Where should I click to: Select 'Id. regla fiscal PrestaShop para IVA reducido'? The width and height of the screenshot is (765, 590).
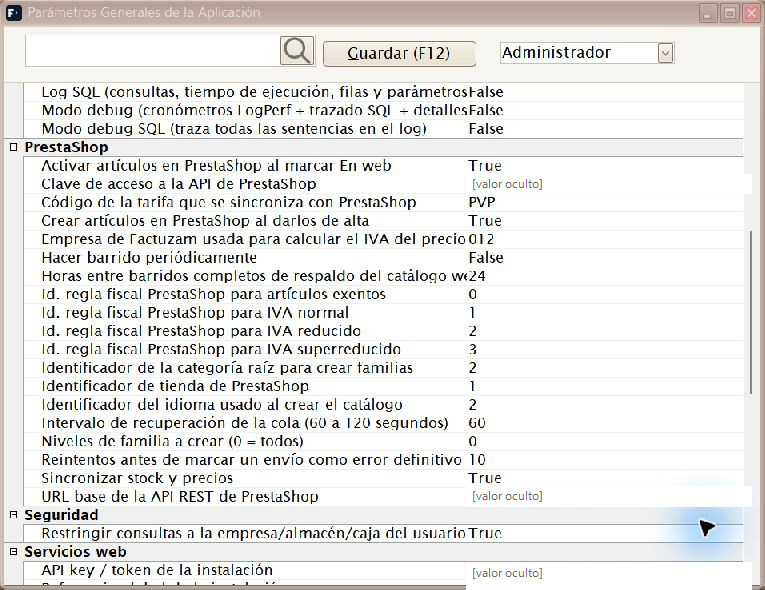[x=383, y=331]
